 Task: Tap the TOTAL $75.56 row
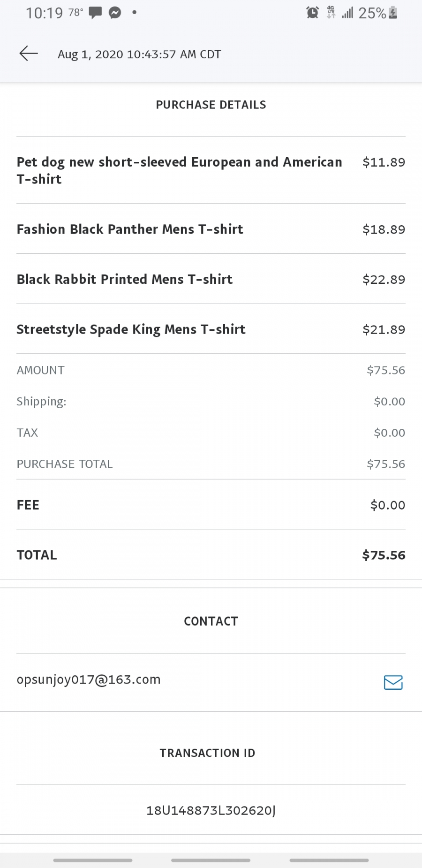(211, 555)
